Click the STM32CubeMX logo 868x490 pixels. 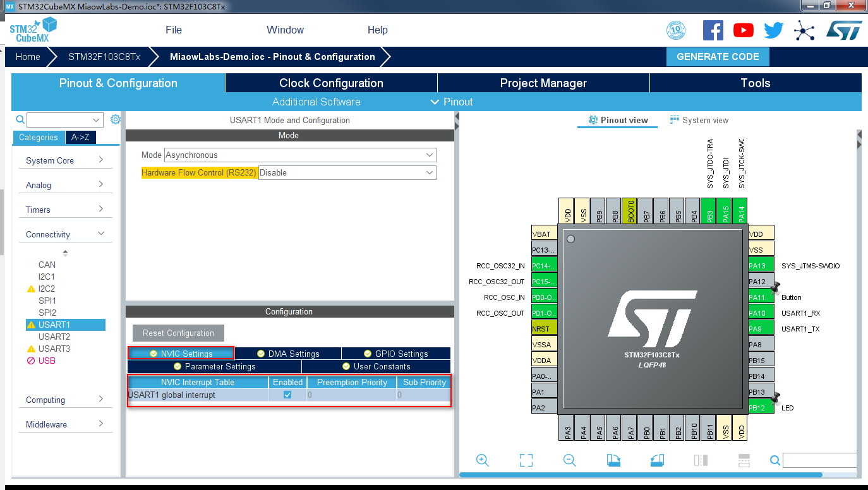tap(33, 30)
